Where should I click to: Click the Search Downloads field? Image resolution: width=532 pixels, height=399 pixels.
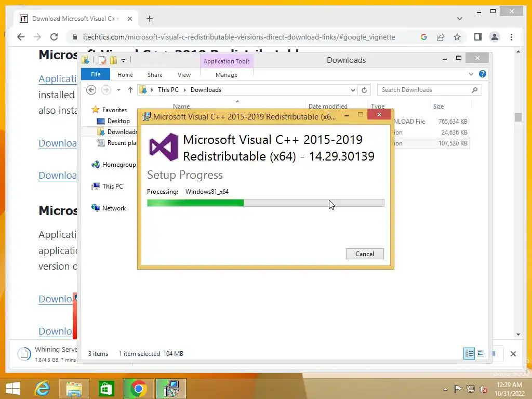tap(424, 90)
